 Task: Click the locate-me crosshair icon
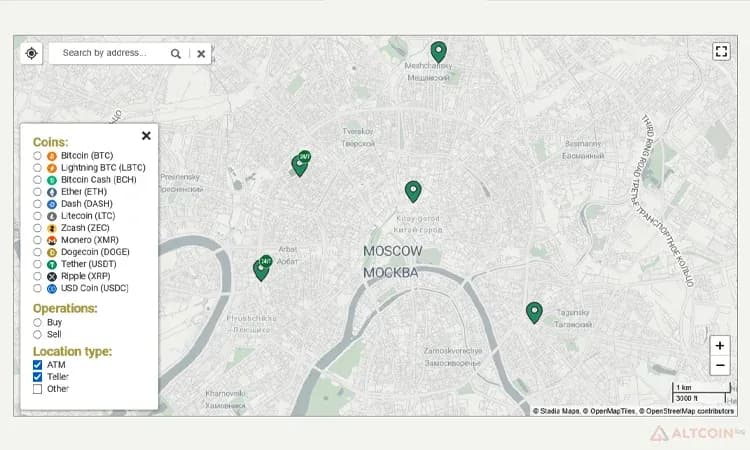pyautogui.click(x=31, y=53)
